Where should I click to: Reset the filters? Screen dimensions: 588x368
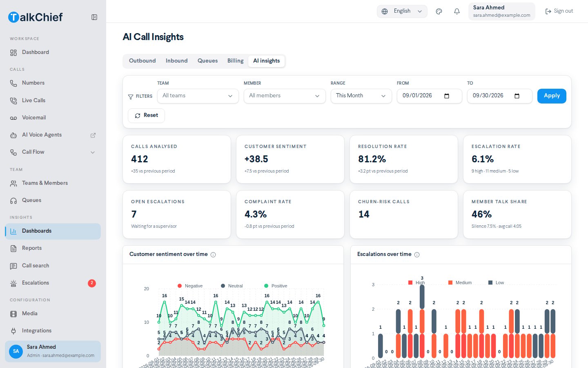146,116
